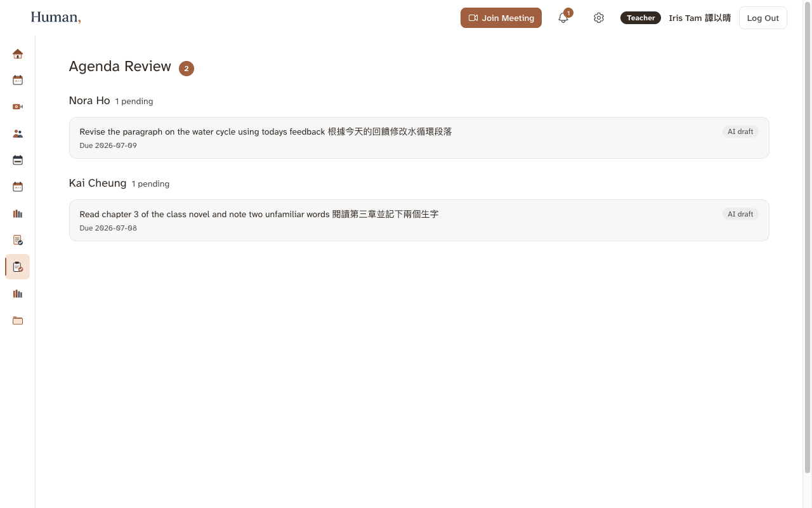This screenshot has width=812, height=508.
Task: Open the books icon above the document-check icon
Action: point(18,214)
